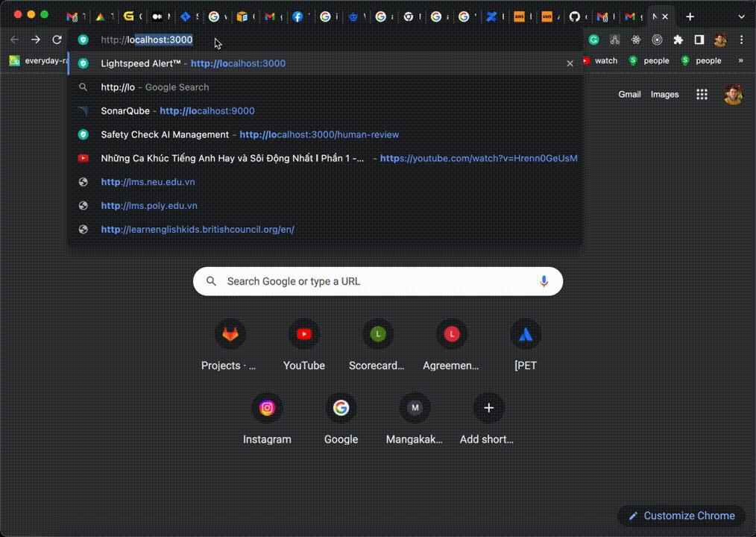
Task: Open the Grammarly extension icon
Action: (594, 40)
